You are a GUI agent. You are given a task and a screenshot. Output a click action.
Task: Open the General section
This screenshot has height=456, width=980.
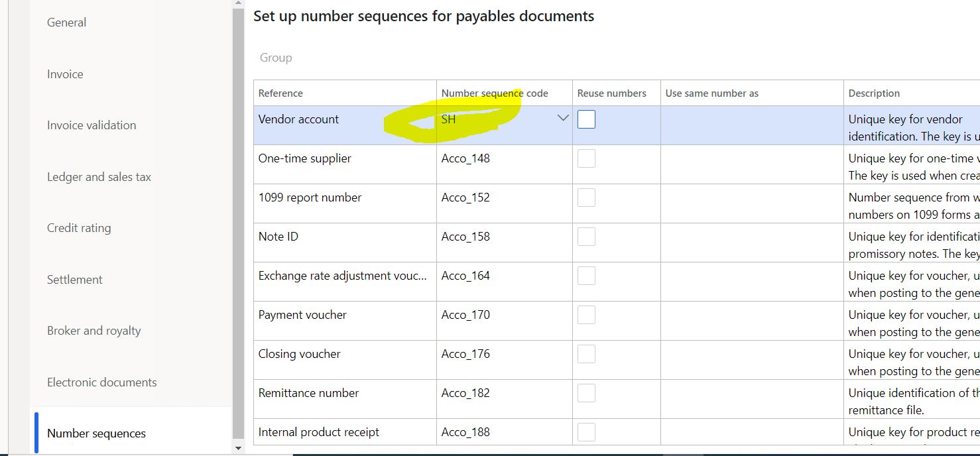click(66, 23)
